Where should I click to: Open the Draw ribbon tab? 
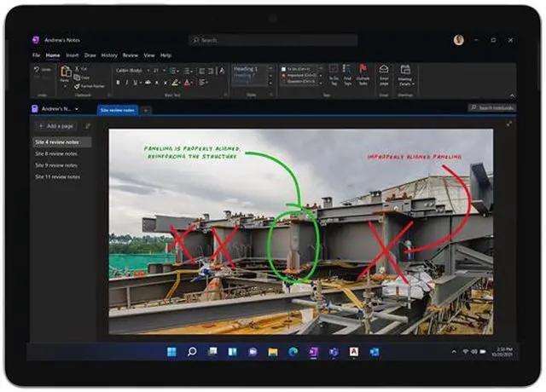pyautogui.click(x=90, y=55)
